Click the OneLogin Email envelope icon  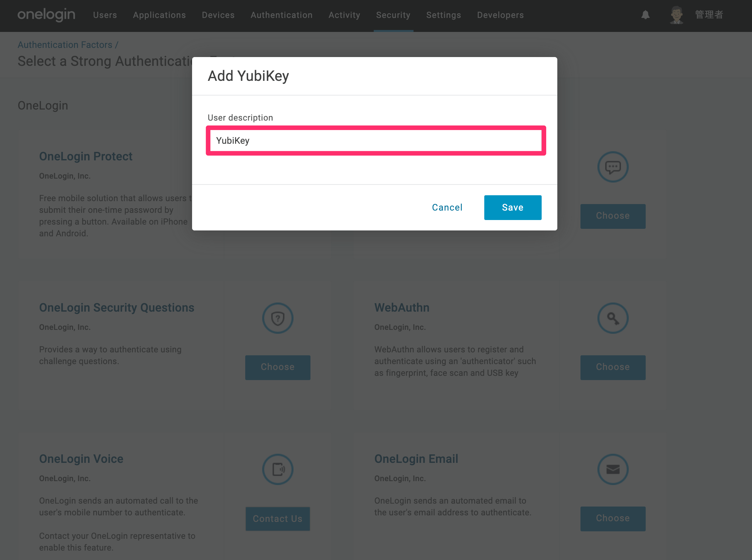point(613,469)
